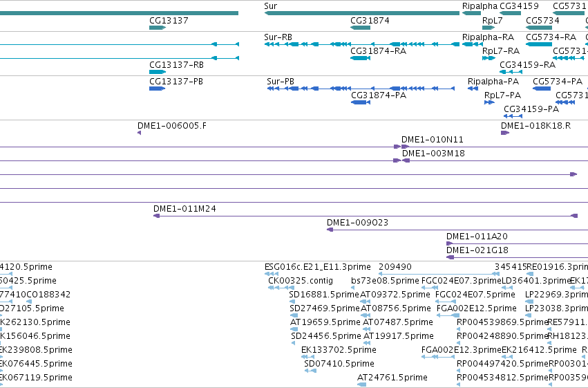Select the DME1-006O05.F clone label
This screenshot has width=588, height=388.
pyautogui.click(x=172, y=126)
